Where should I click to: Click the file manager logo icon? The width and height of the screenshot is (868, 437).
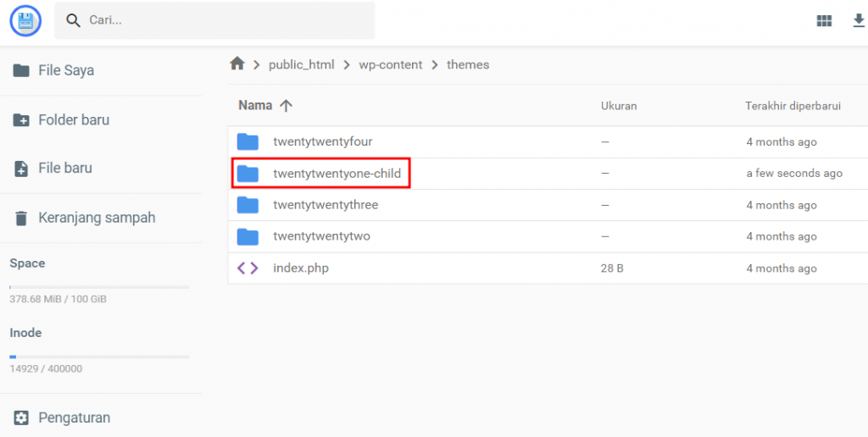tap(25, 20)
